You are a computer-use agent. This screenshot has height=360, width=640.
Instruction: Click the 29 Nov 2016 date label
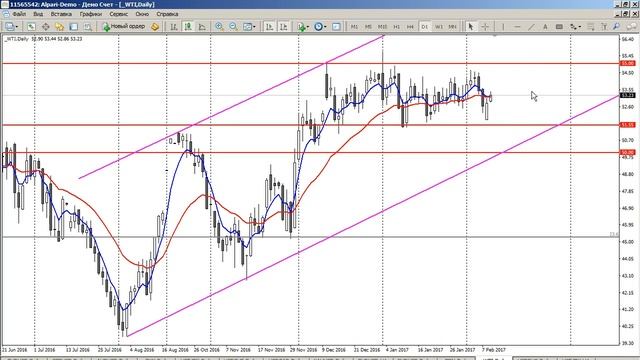(x=304, y=350)
